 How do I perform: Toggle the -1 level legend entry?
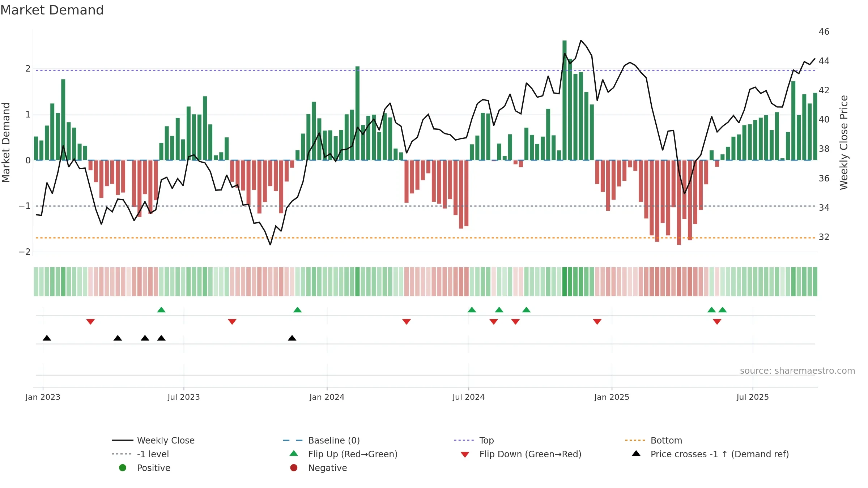click(140, 454)
